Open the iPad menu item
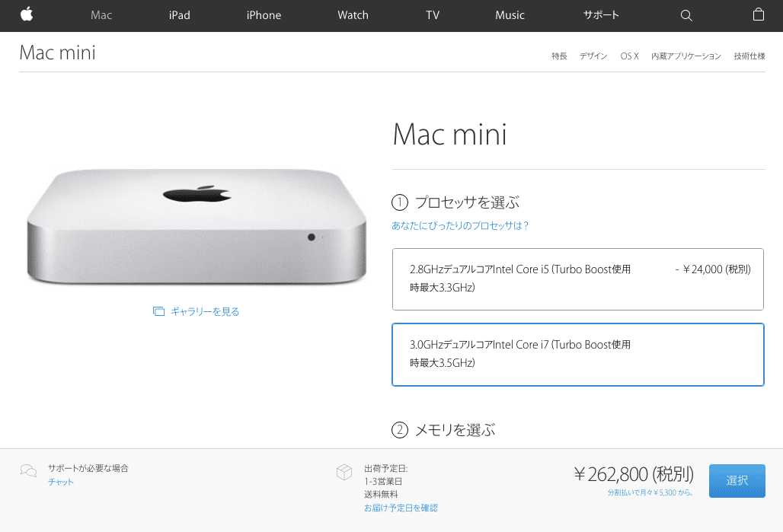The image size is (783, 532). point(179,15)
